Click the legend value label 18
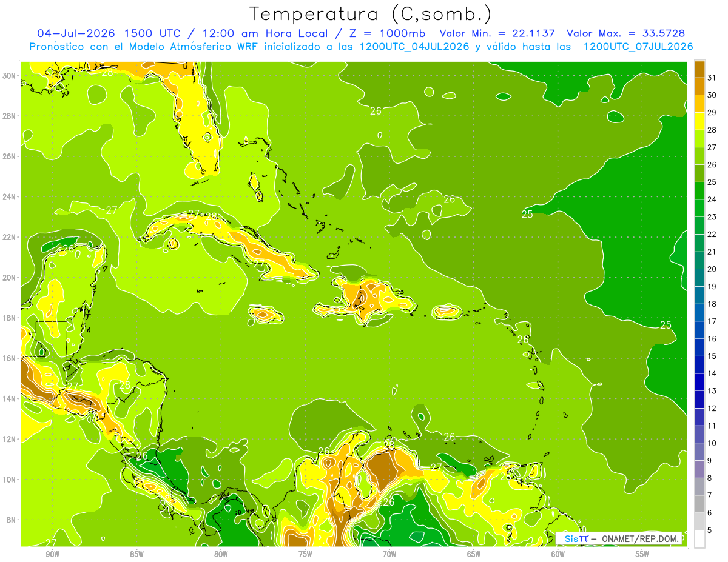 click(x=712, y=304)
